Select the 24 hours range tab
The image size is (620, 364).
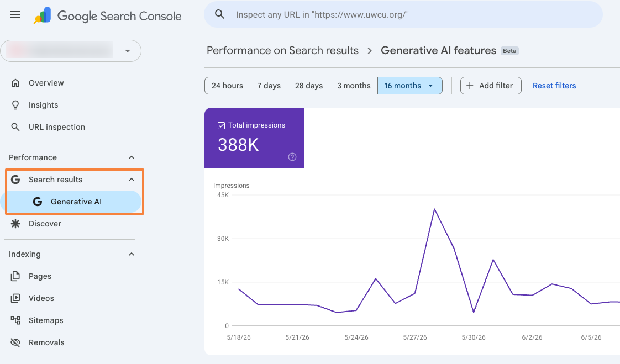point(227,86)
